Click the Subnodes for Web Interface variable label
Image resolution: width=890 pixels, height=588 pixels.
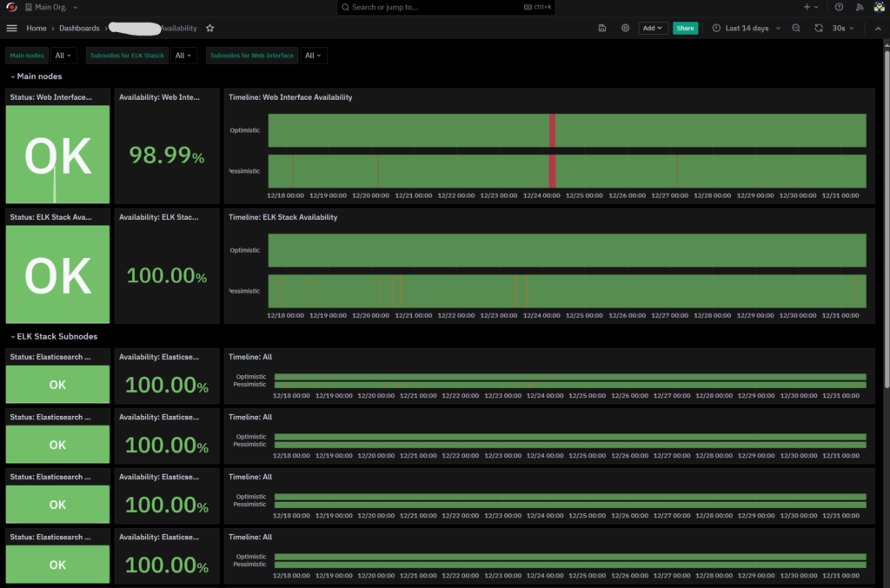click(x=252, y=56)
